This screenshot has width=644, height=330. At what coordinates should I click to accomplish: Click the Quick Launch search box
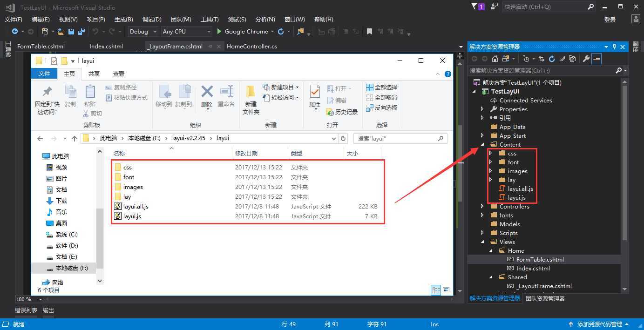tap(549, 7)
